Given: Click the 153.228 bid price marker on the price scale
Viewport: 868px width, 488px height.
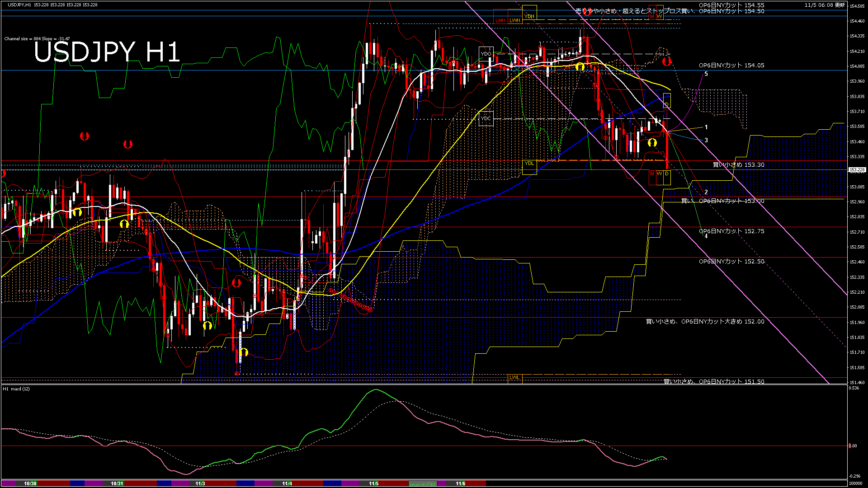Looking at the screenshot, I should pos(857,170).
